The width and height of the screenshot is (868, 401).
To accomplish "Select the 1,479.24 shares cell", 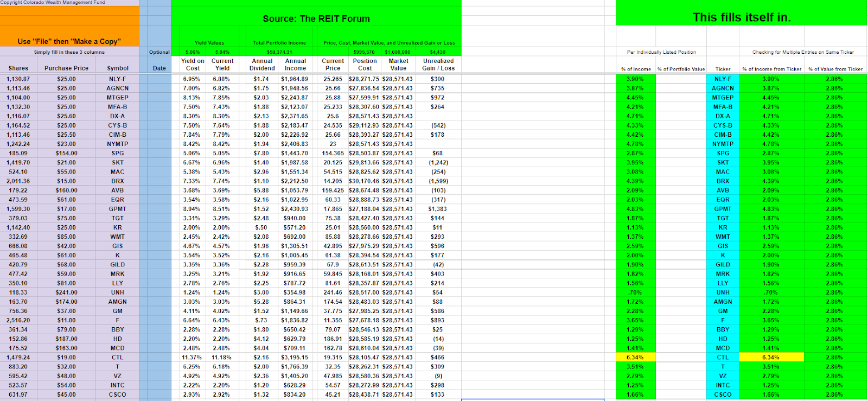I will (18, 358).
